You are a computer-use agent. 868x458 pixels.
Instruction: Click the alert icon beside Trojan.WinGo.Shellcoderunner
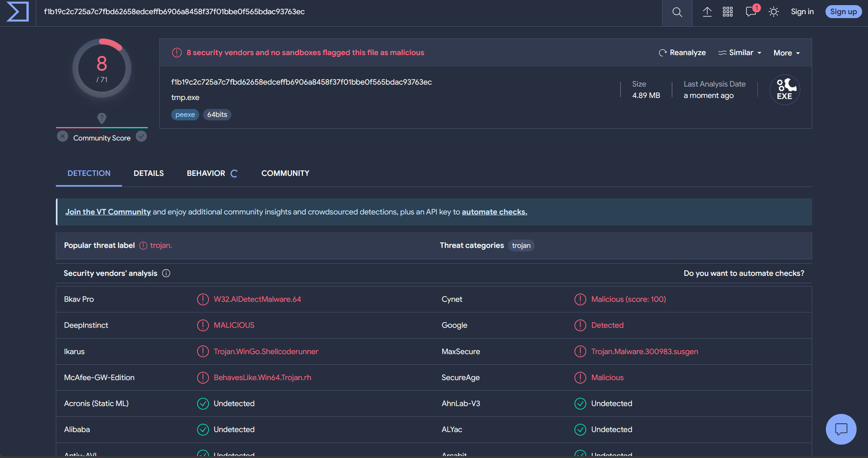coord(203,351)
